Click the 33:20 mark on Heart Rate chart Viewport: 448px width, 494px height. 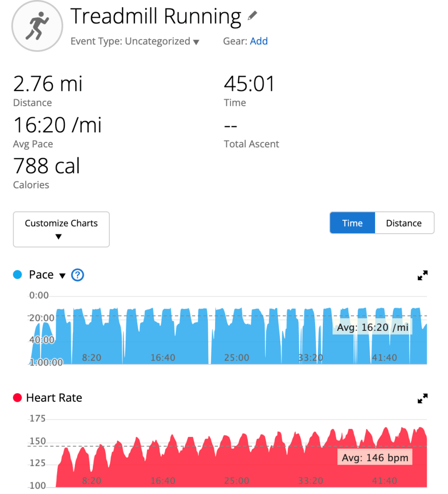coord(310,481)
